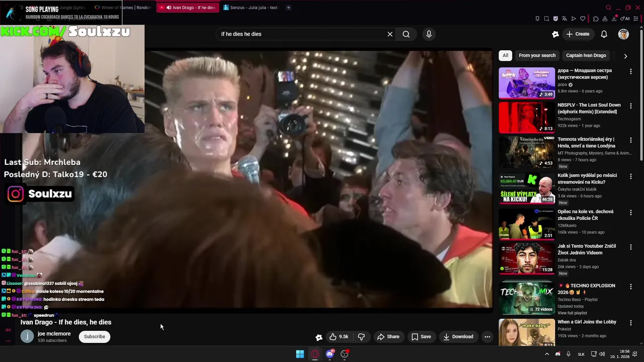Viewport: 644px width, 362px height.
Task: Select the From your search chip
Action: (x=537, y=55)
